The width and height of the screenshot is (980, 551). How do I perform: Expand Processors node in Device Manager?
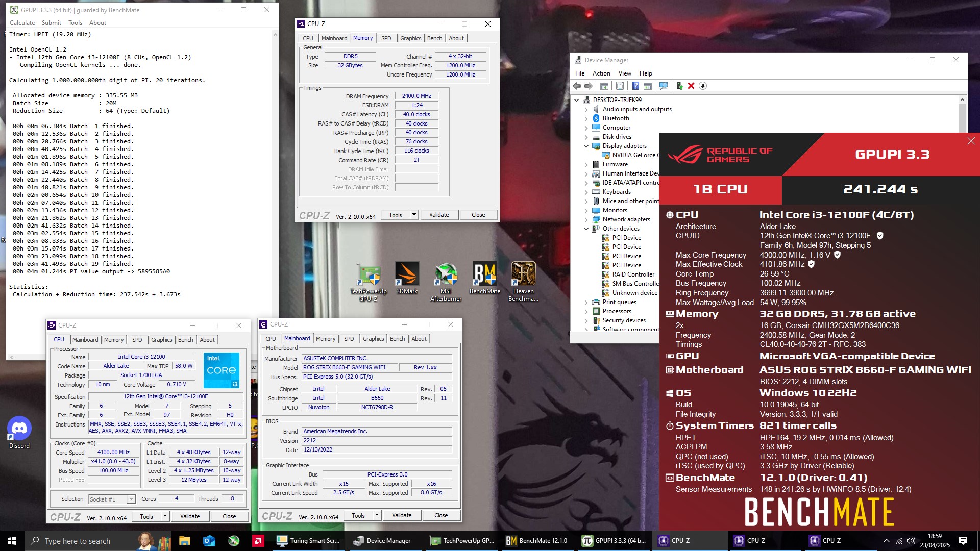tap(586, 311)
